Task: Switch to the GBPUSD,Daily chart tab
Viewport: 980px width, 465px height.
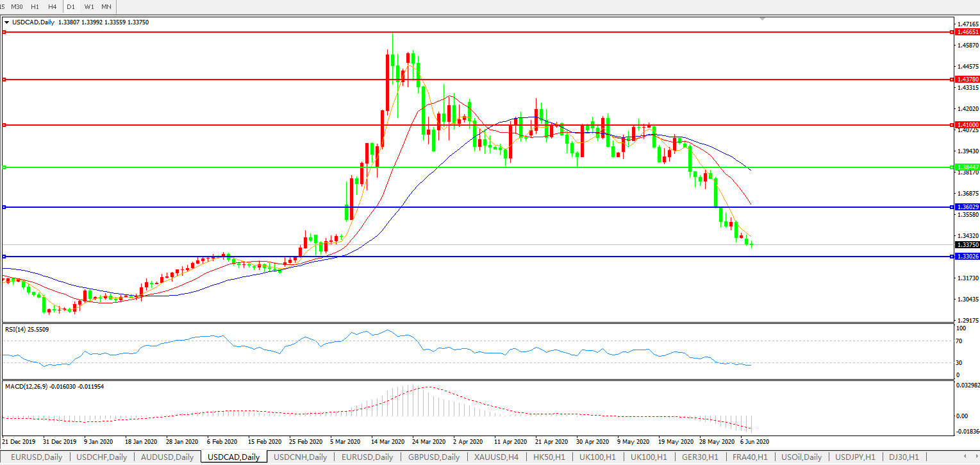Action: click(x=433, y=457)
